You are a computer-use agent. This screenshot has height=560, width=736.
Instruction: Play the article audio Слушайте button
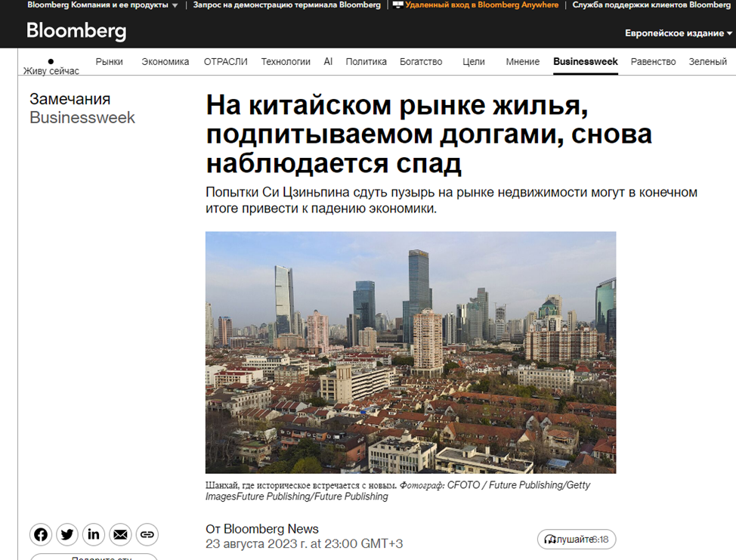click(577, 540)
